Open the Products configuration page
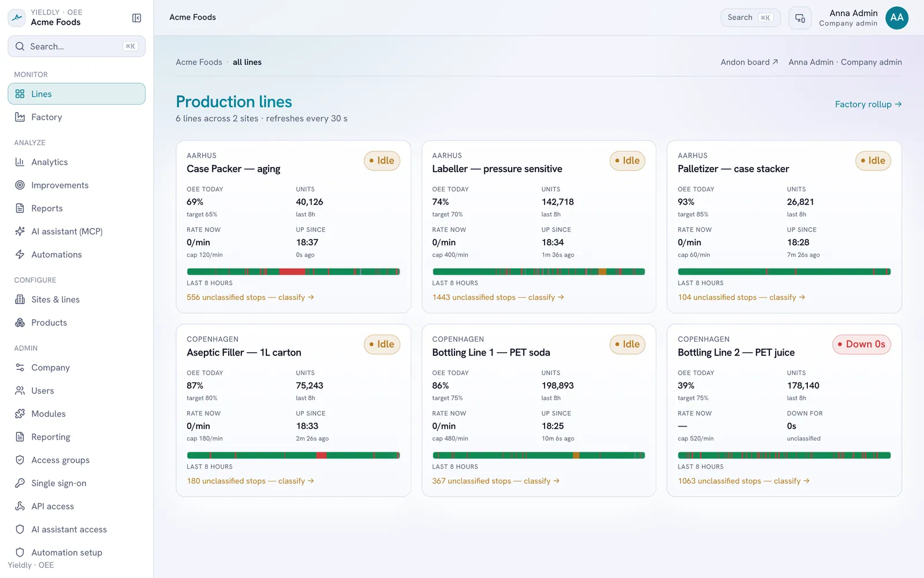This screenshot has width=924, height=578. click(76, 323)
